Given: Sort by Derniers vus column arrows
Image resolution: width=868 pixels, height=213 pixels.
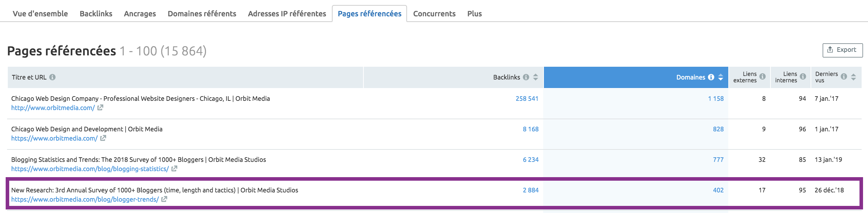Looking at the screenshot, I should pyautogui.click(x=853, y=77).
